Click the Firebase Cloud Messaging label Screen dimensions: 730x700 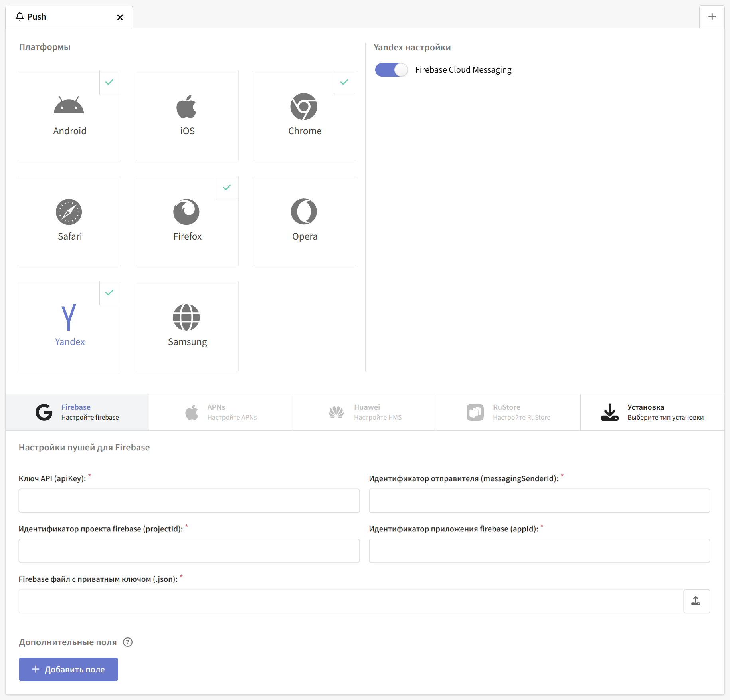[x=463, y=70]
